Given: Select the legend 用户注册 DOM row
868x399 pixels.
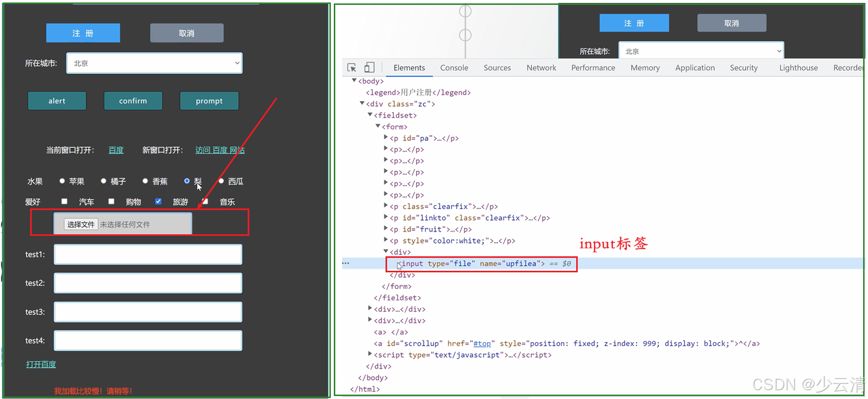Looking at the screenshot, I should 418,92.
